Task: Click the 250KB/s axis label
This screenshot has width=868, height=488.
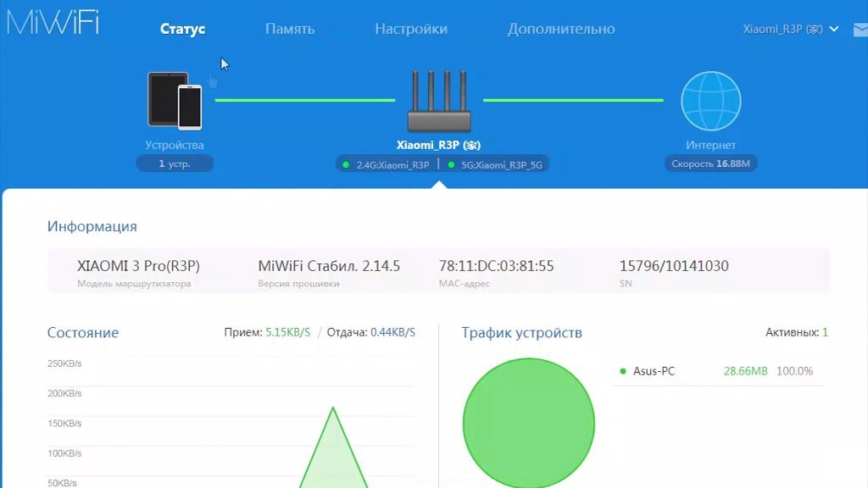Action: [x=64, y=363]
